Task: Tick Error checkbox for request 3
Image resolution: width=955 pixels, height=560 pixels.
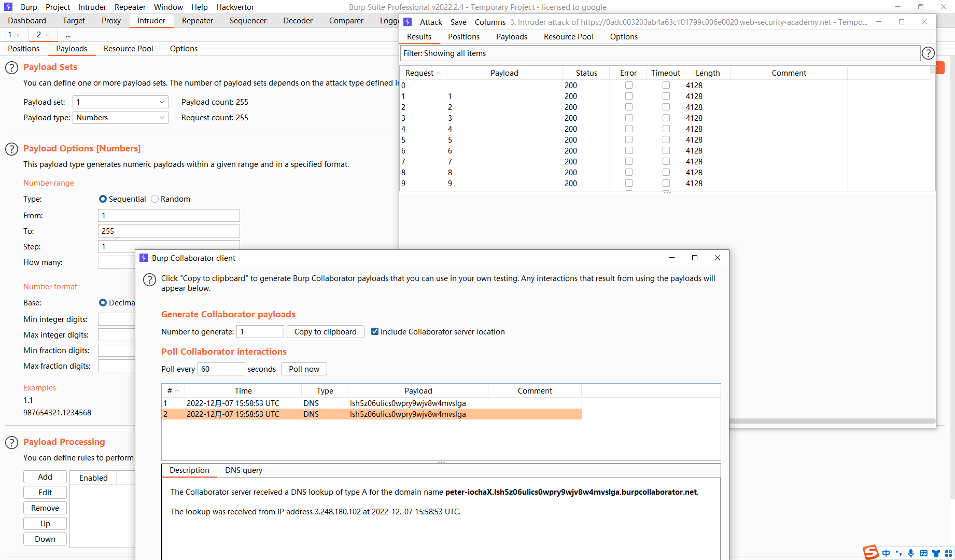Action: coord(629,118)
